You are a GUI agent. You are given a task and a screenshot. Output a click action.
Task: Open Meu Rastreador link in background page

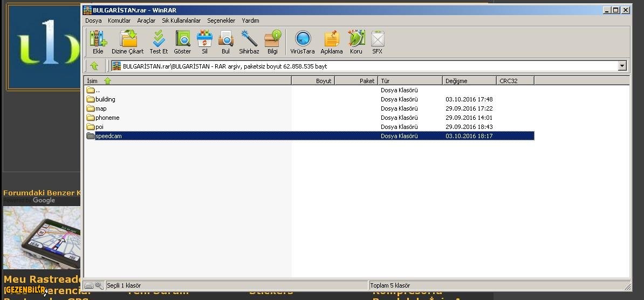[x=42, y=279]
